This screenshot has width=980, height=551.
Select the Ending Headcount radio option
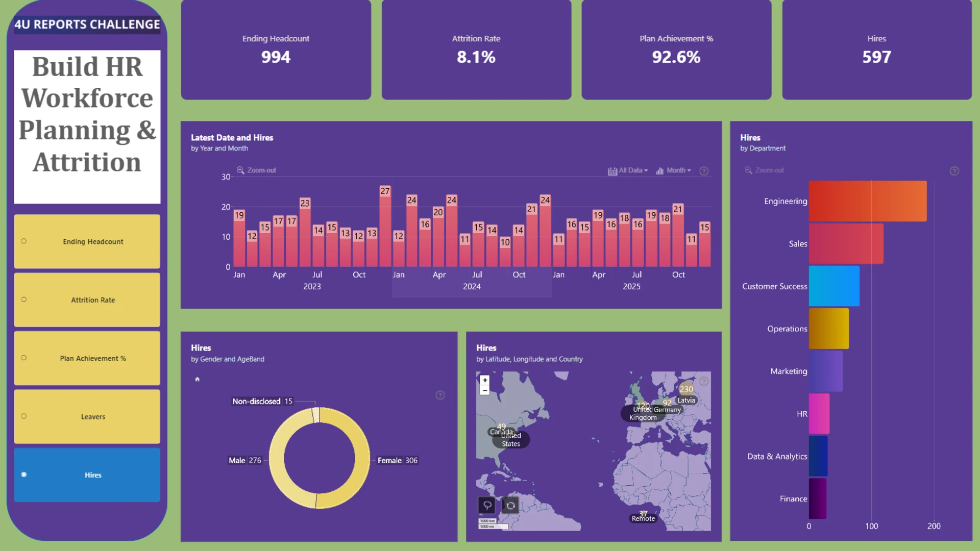[24, 241]
